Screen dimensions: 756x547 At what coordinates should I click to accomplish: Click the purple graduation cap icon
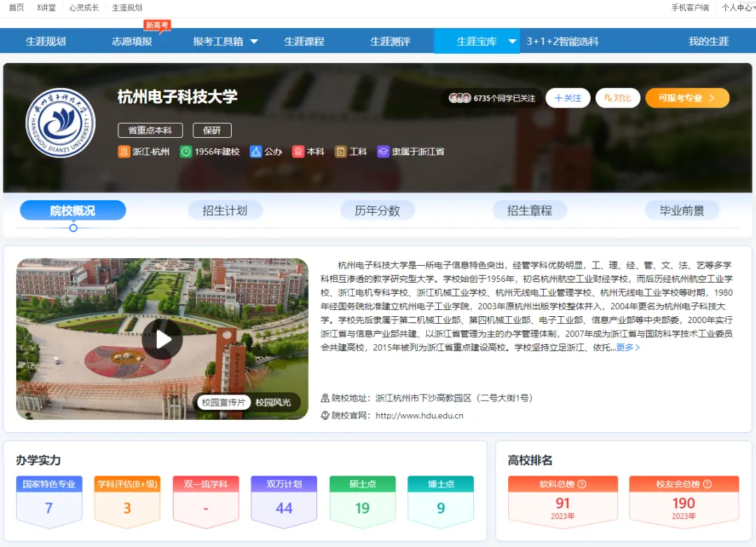click(x=383, y=152)
